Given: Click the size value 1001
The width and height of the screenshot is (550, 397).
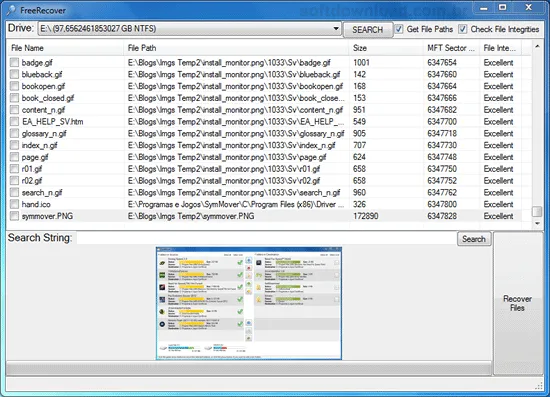Looking at the screenshot, I should coord(361,62).
